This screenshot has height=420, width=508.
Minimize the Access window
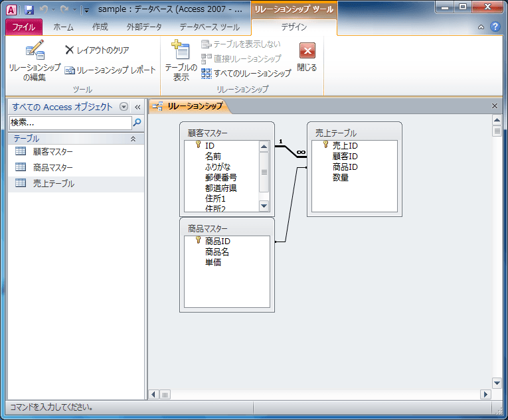coord(445,7)
